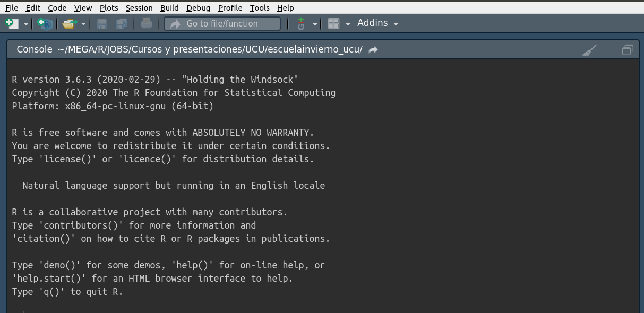
Task: Expand the panes layout dropdown arrow
Action: click(348, 24)
